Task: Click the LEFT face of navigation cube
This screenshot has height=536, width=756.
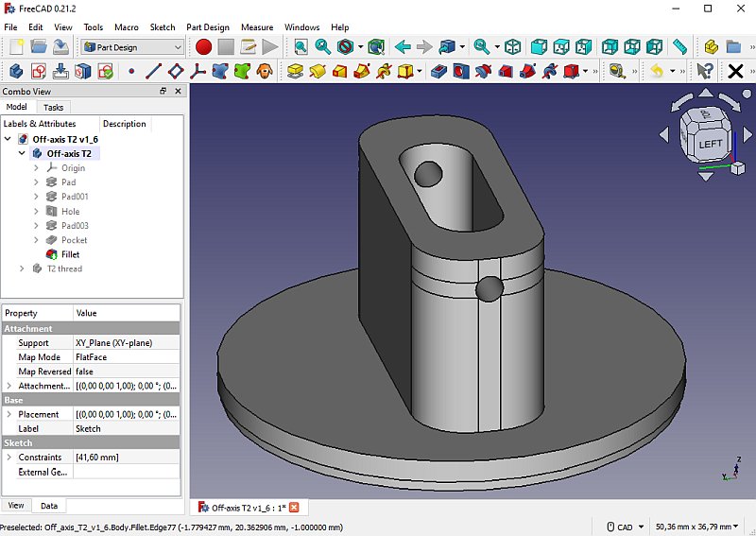Action: (x=711, y=144)
